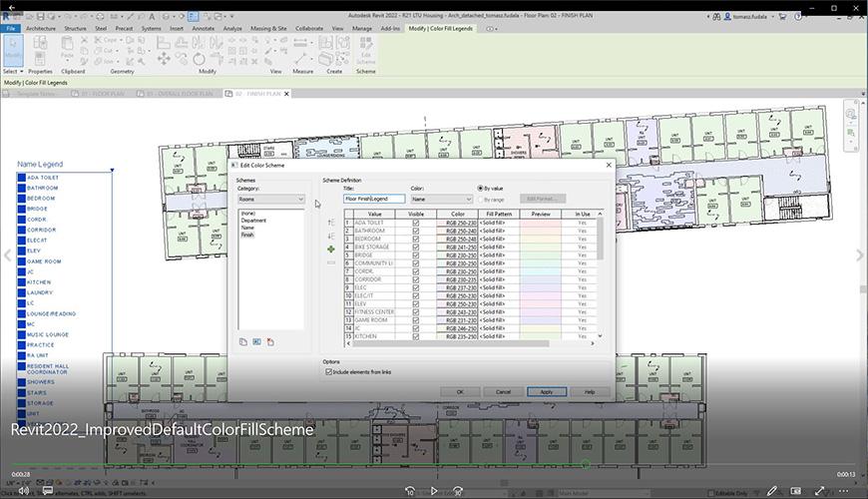Screen dimensions: 868x499
Task: Open the File menu tab
Action: 11,28
